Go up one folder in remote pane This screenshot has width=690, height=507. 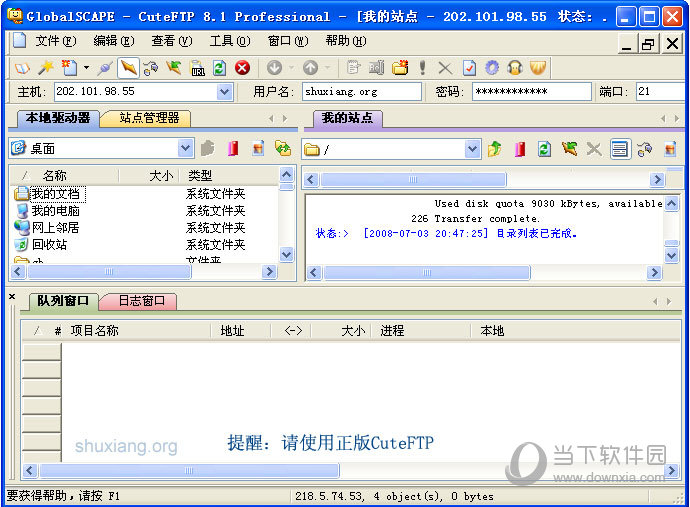click(x=495, y=149)
